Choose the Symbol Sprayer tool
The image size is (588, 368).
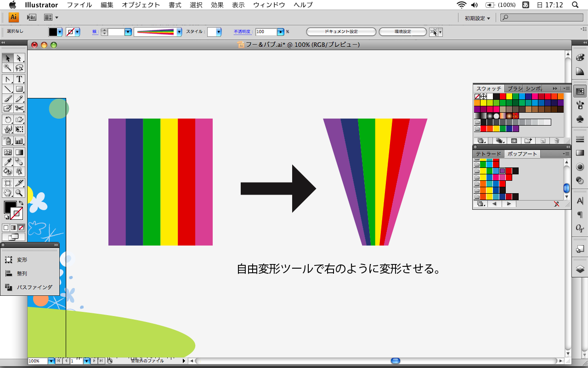coord(8,141)
